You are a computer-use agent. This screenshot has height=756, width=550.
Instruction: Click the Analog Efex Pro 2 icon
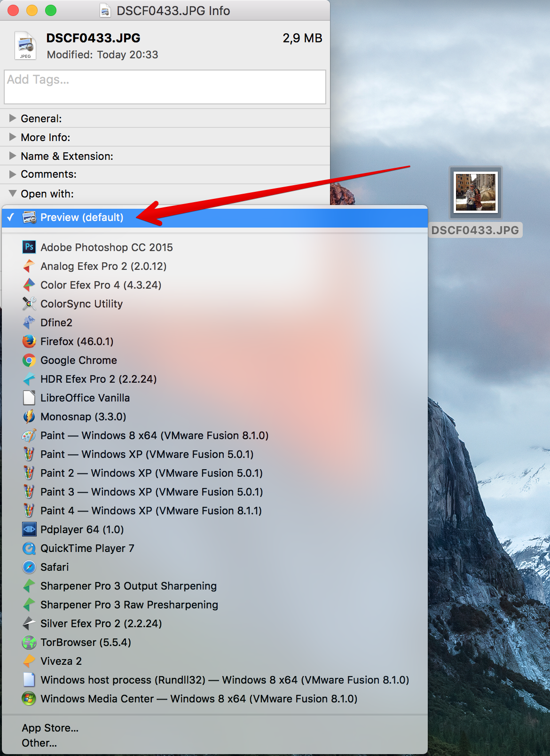coord(29,266)
